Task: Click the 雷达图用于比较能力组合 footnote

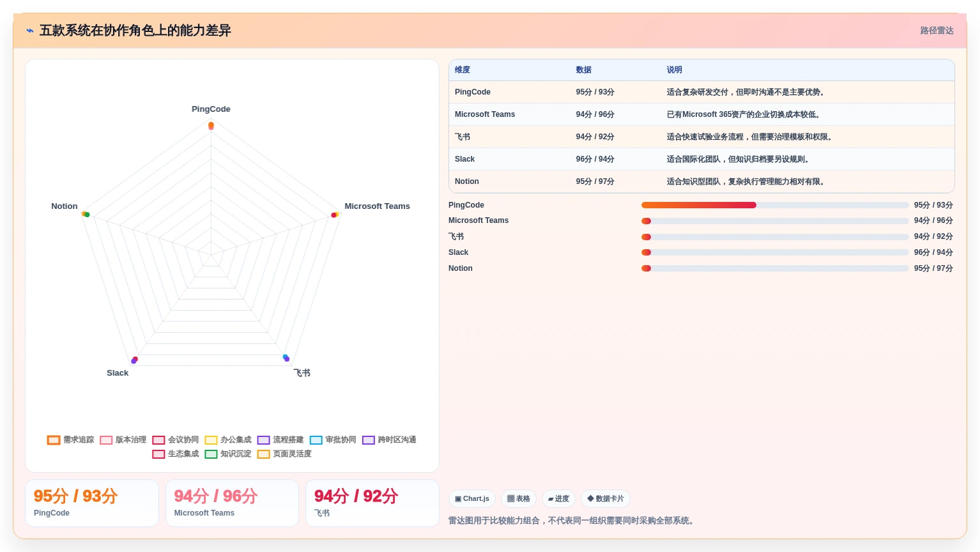Action: point(572,521)
